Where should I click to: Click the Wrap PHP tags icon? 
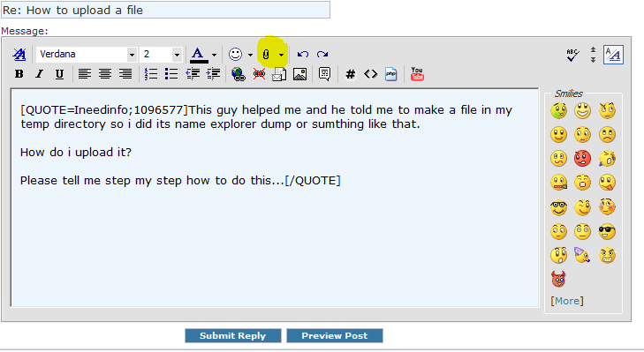pyautogui.click(x=391, y=74)
